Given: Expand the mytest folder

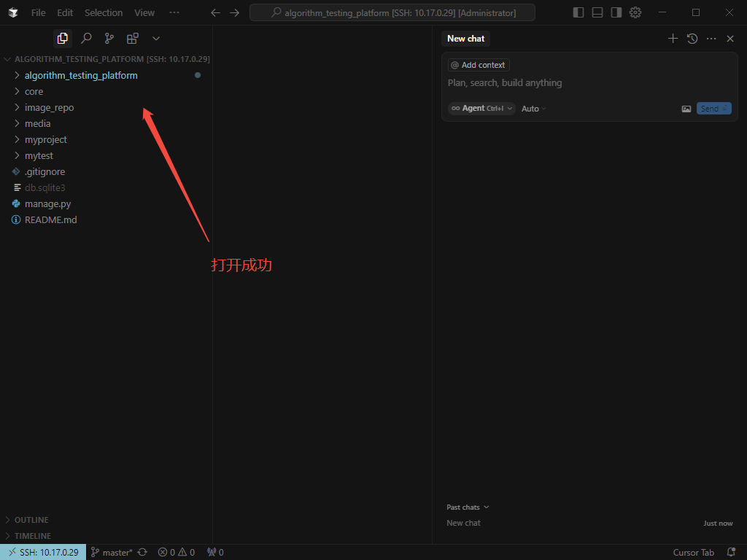Looking at the screenshot, I should 107,156.
